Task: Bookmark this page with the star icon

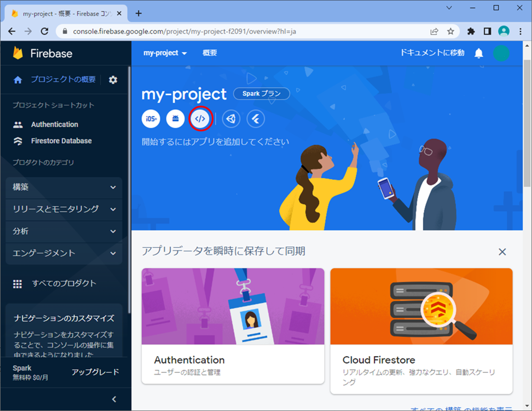Action: [x=451, y=31]
